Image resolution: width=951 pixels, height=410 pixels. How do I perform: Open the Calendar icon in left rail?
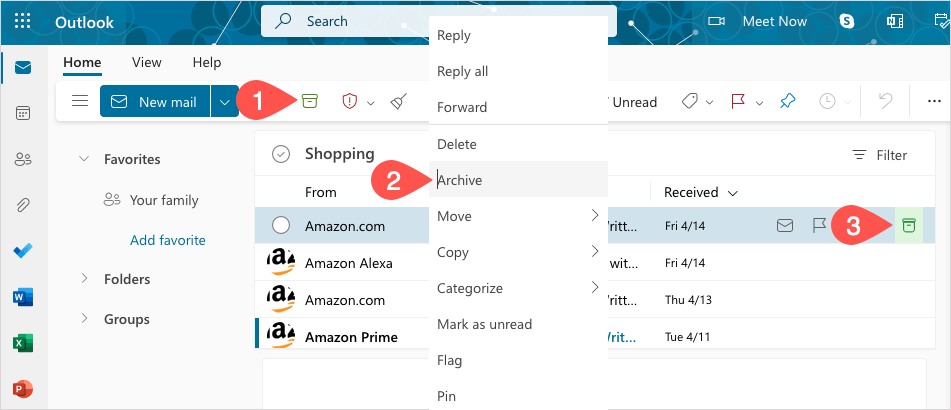point(23,113)
